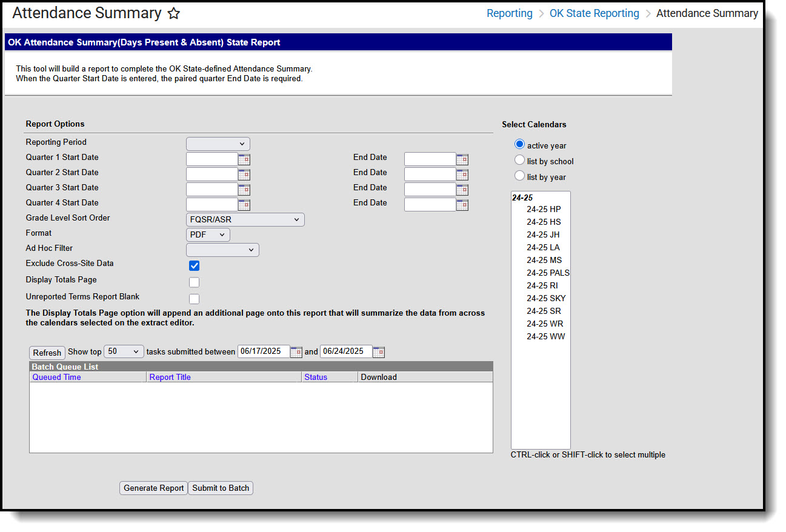Open the Reporting Period dropdown
Viewport: 786px width, 532px height.
point(218,144)
